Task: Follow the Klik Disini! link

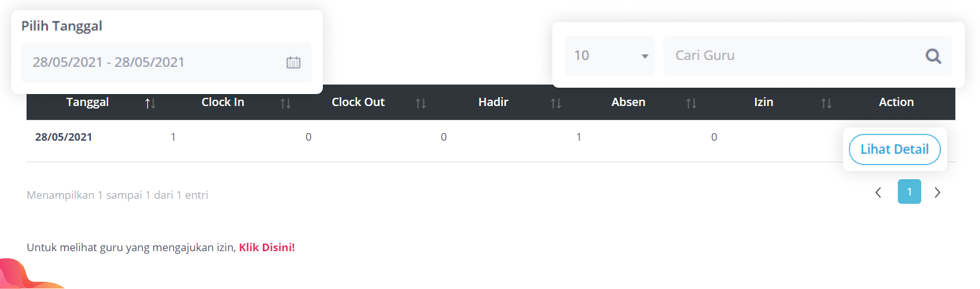Action: (x=267, y=247)
